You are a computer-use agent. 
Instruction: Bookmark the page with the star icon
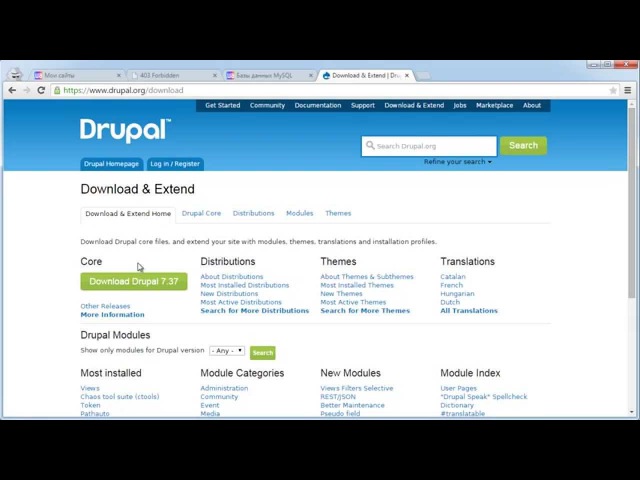[613, 90]
